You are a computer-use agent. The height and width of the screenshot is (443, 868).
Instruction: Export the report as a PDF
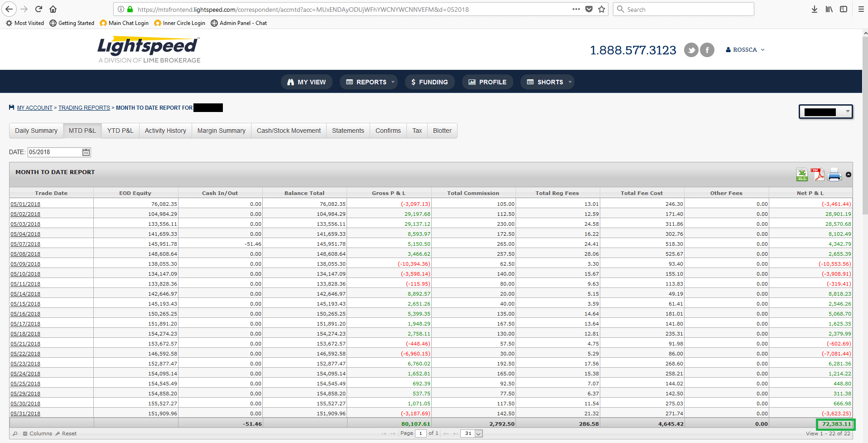click(818, 174)
